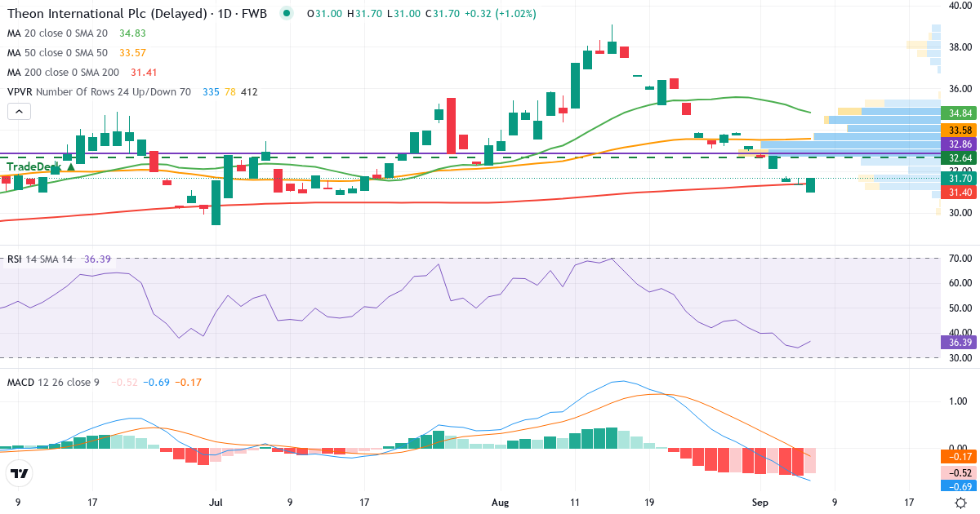Screen dimensions: 980x514
Task: Click the 40.00 price axis tick
Action: [960, 6]
